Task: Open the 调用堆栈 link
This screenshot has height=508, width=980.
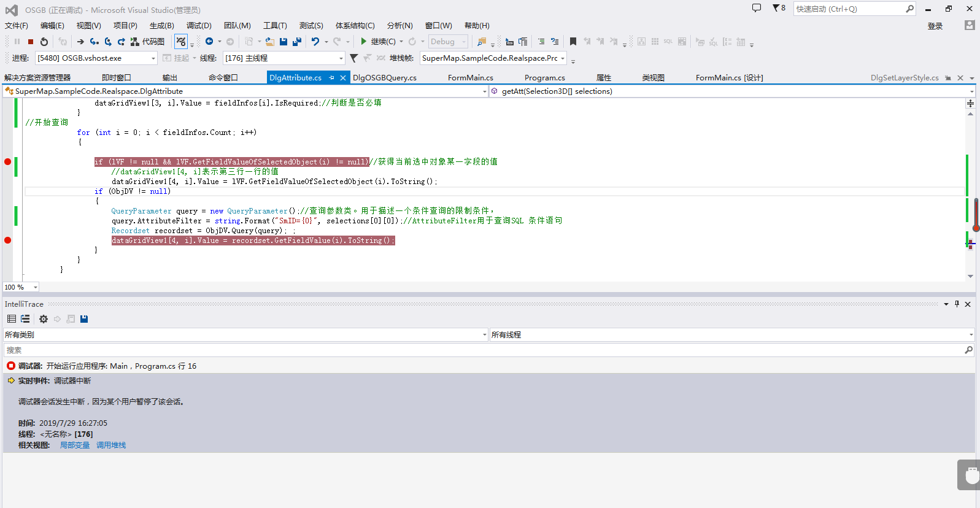Action: click(x=111, y=445)
